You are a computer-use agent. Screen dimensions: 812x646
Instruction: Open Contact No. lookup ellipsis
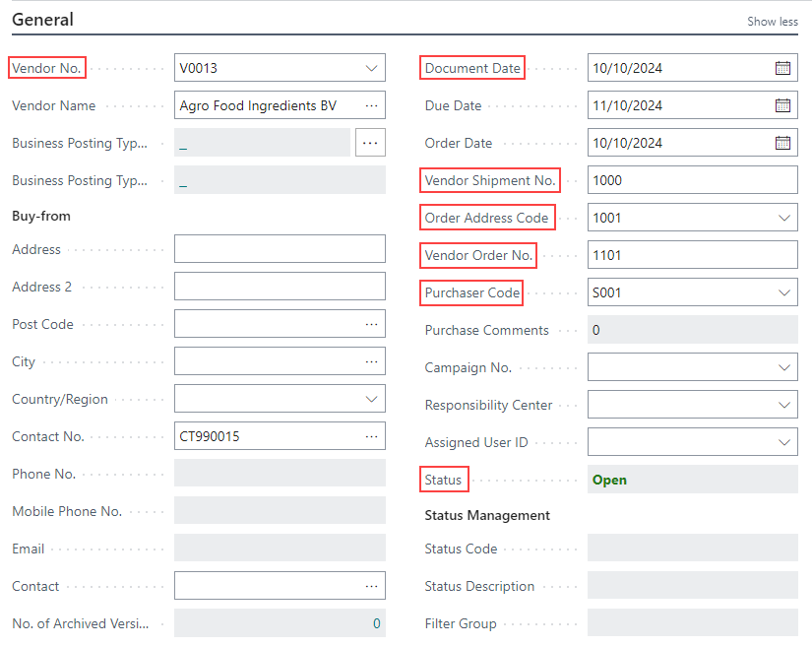(x=371, y=436)
